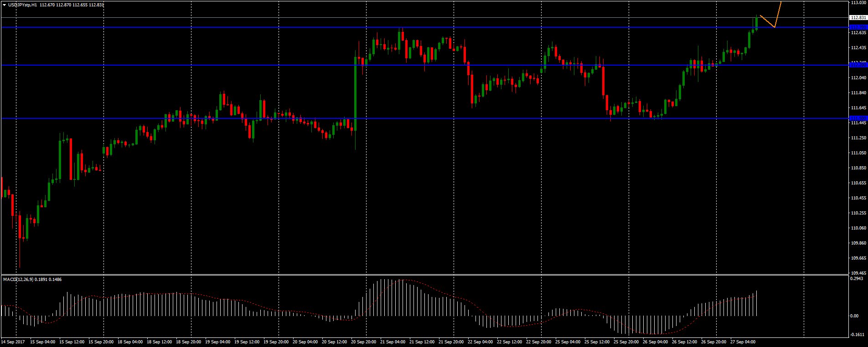Click the 110.855 price scale label
Image resolution: width=868 pixels, height=347 pixels.
coord(858,168)
